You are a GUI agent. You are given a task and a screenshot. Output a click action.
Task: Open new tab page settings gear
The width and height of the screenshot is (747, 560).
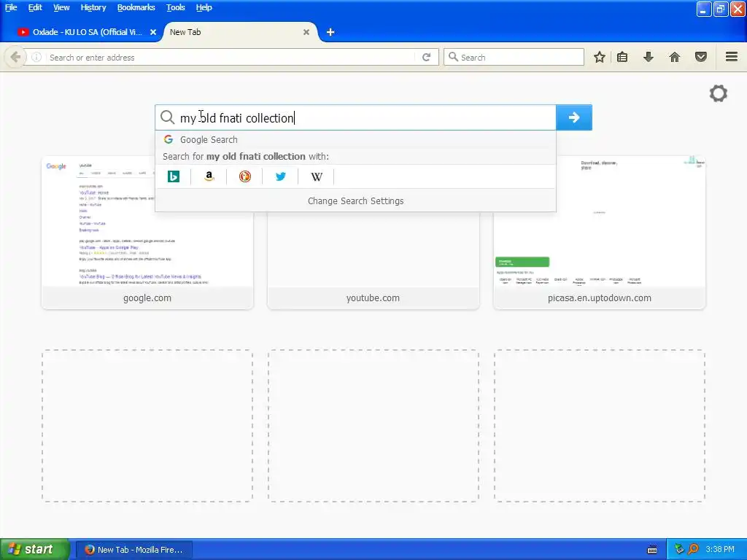point(719,93)
